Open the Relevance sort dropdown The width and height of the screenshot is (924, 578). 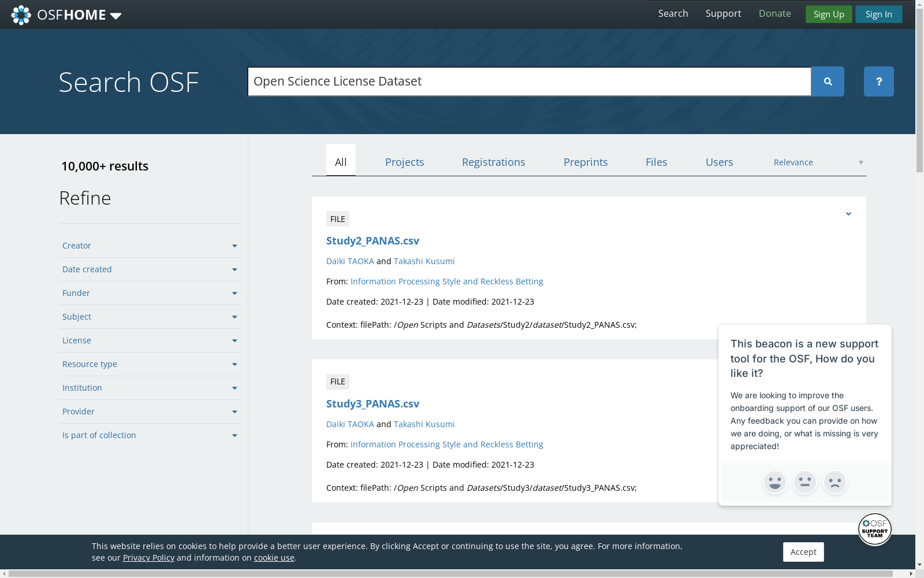pos(818,162)
